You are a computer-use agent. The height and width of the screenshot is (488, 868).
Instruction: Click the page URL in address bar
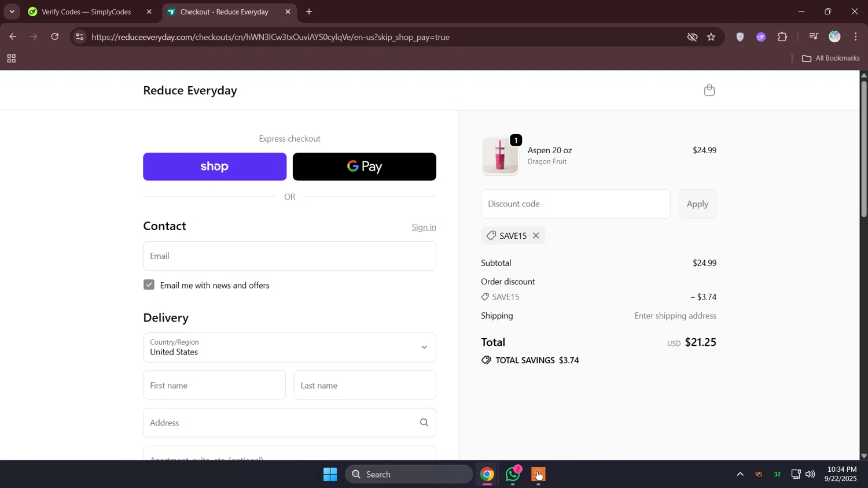click(270, 37)
